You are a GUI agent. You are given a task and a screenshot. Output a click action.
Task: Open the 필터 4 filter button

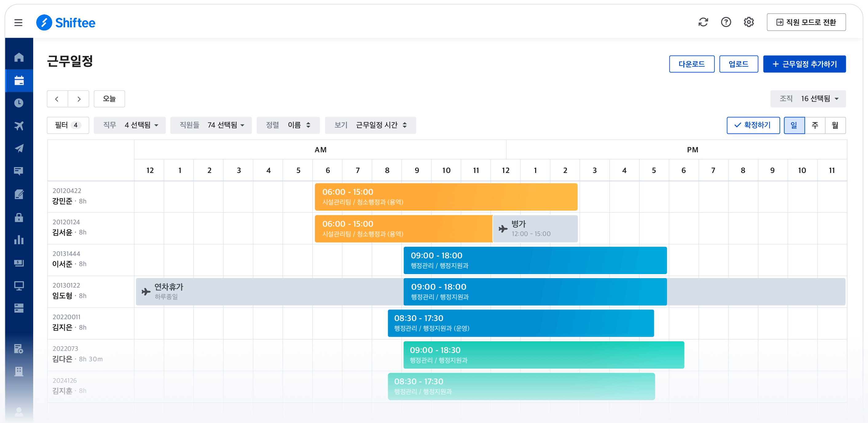tap(68, 125)
